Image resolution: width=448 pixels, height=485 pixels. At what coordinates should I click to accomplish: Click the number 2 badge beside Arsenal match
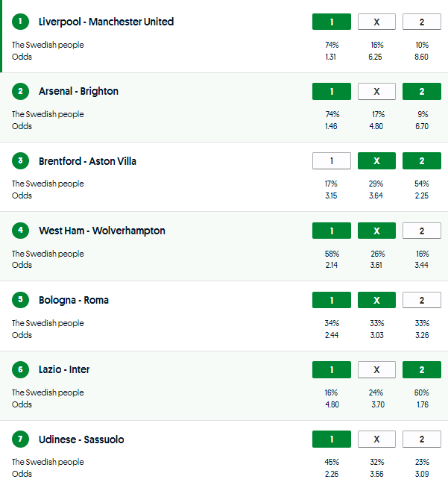coord(20,91)
